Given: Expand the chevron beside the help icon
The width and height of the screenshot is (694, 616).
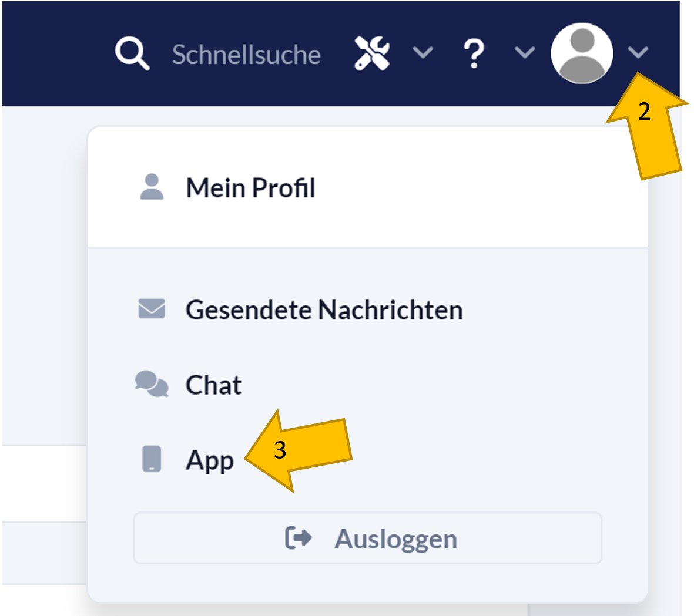Looking at the screenshot, I should click(x=524, y=53).
